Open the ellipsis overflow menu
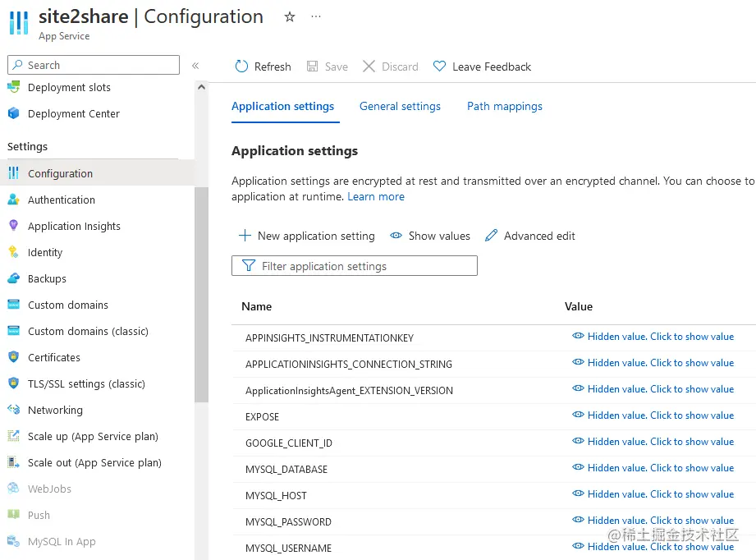 316,16
